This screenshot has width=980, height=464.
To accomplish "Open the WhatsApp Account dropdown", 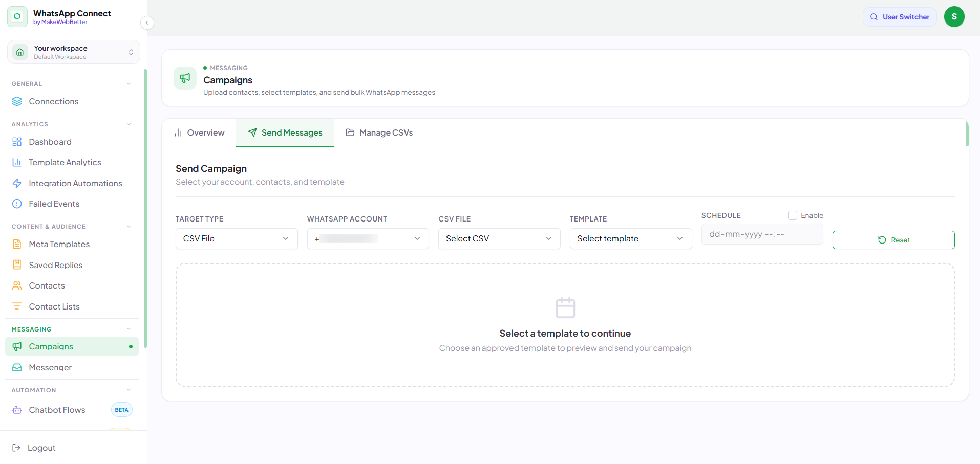I will click(x=368, y=238).
